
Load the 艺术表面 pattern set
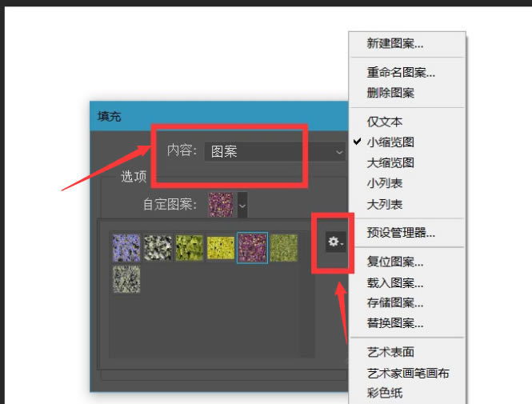407,352
